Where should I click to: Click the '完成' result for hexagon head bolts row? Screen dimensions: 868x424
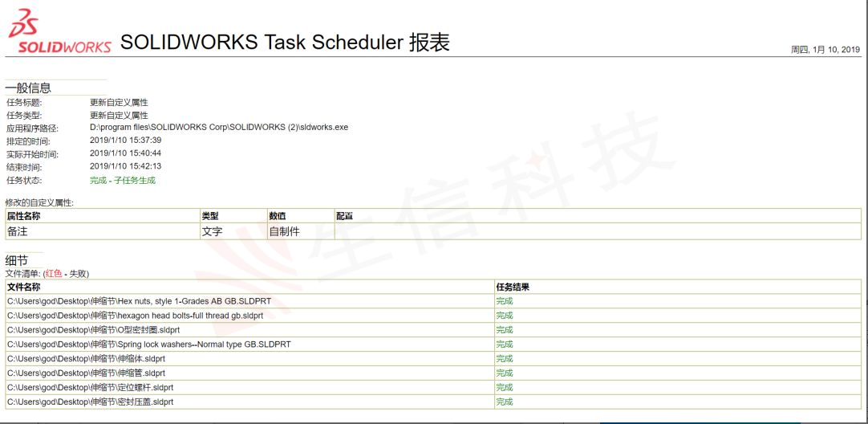click(x=505, y=316)
